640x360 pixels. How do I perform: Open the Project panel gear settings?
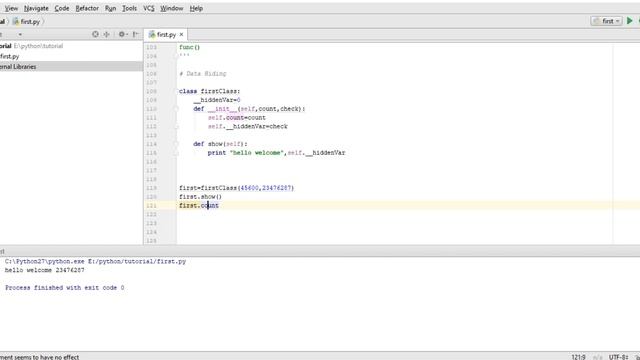pos(122,34)
